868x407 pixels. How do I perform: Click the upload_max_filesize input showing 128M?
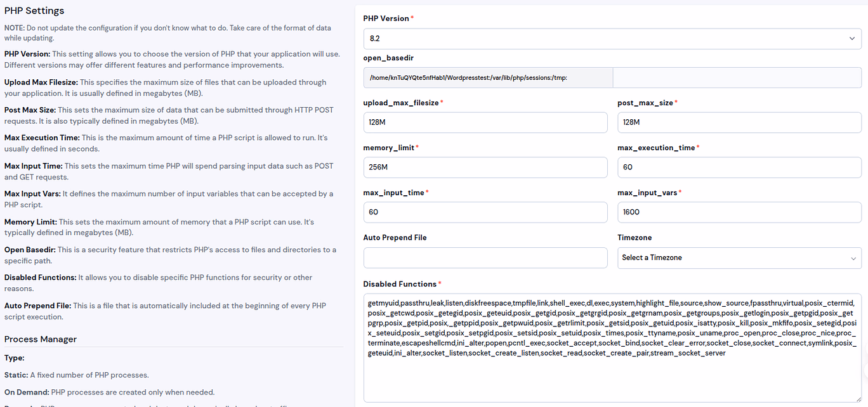pyautogui.click(x=485, y=122)
